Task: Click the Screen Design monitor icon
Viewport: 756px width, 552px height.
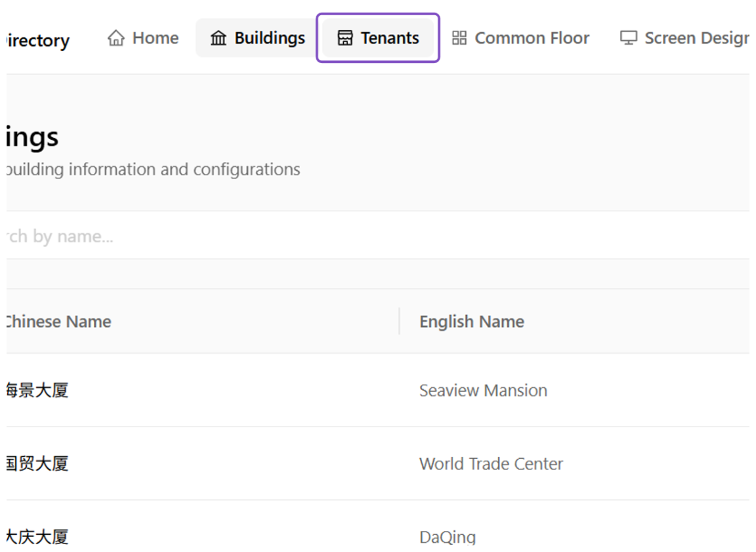Action: tap(628, 37)
